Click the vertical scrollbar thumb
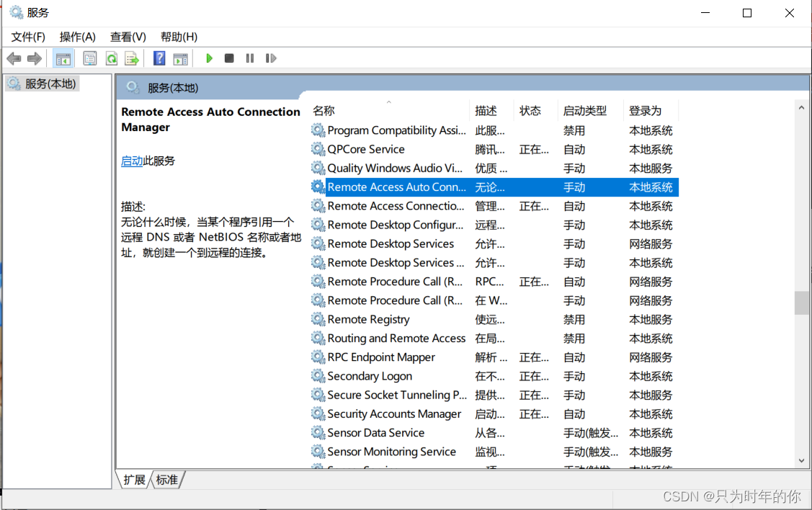This screenshot has width=812, height=510. coord(801,303)
